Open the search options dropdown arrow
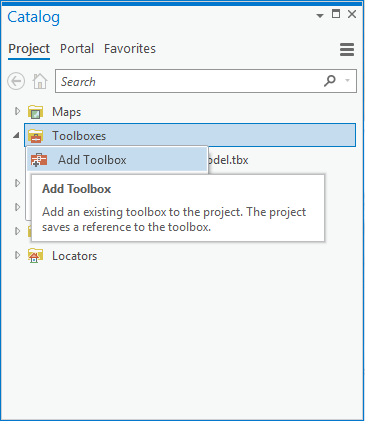 click(x=348, y=80)
